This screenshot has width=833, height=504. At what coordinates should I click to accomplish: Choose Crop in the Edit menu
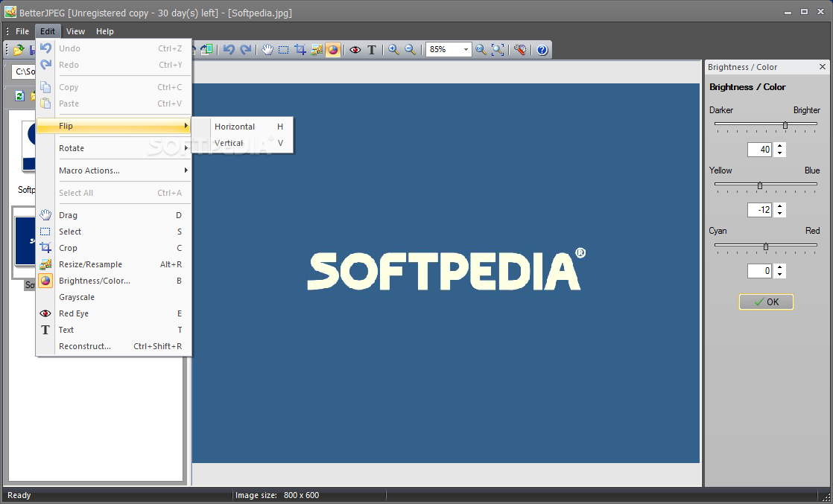click(x=114, y=248)
